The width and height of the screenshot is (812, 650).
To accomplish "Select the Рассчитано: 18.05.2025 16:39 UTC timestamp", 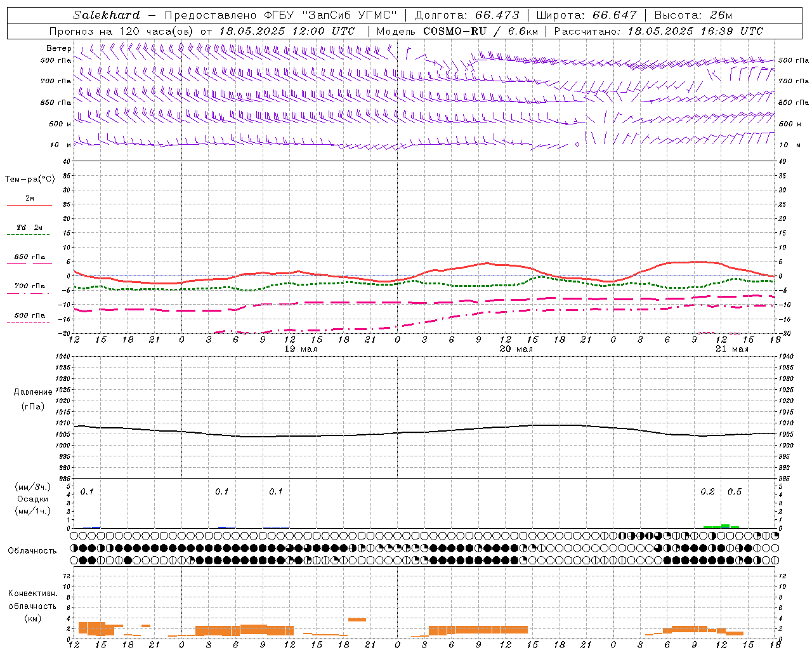I will pos(658,31).
